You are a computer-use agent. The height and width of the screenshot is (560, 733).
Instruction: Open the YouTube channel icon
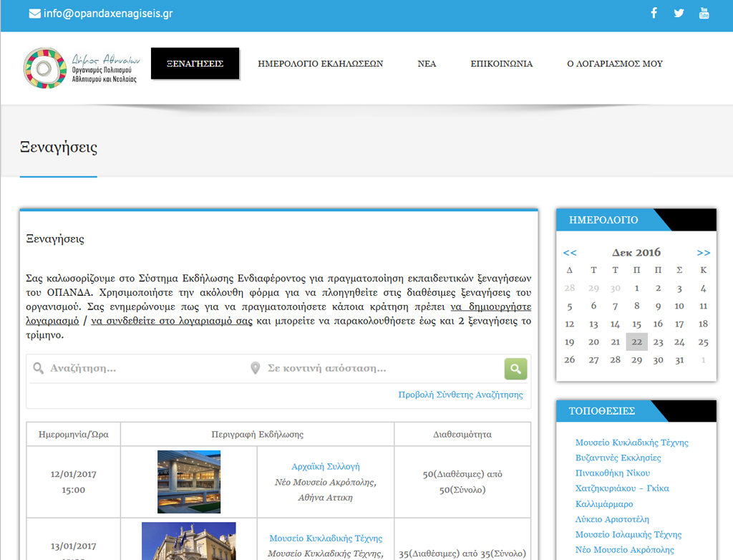[x=704, y=13]
